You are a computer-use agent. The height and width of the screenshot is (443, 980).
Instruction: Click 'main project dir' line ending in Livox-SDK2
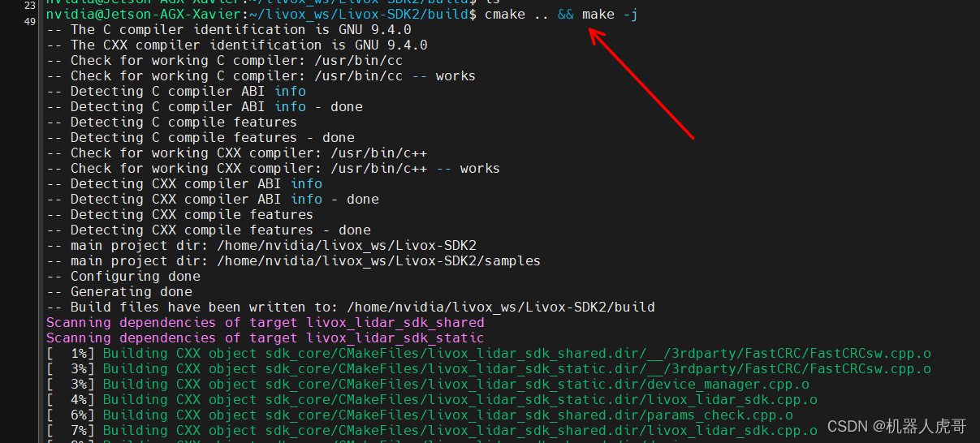point(261,246)
